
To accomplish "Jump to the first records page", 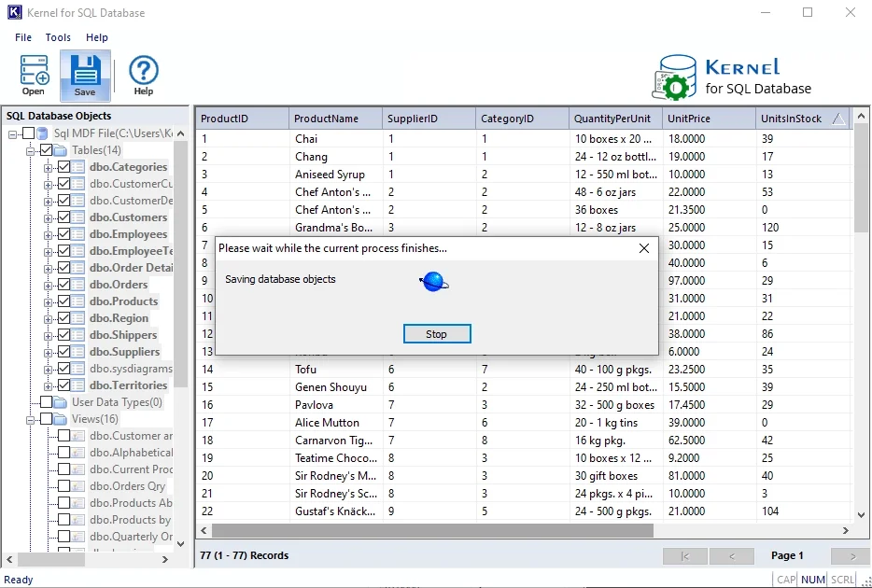I will 685,555.
